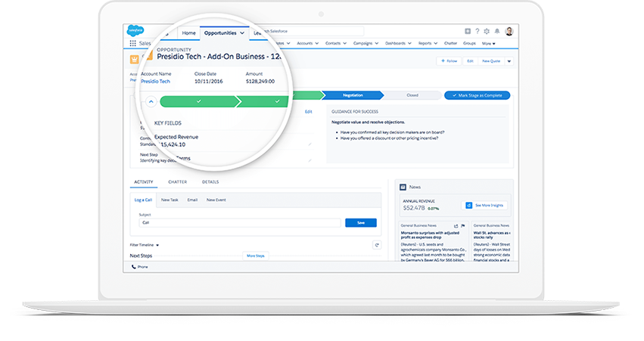The height and width of the screenshot is (341, 644).
Task: Flag the Monsanto news article
Action: click(x=463, y=225)
